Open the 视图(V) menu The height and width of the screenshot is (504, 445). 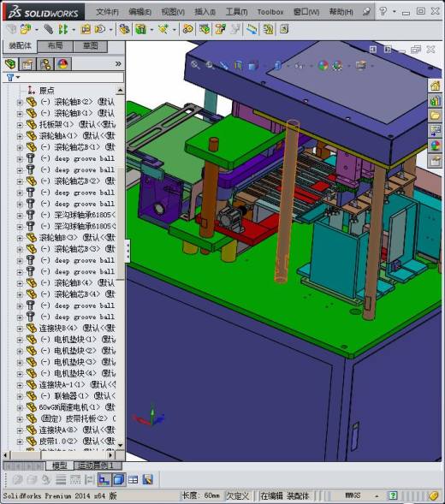coord(173,12)
